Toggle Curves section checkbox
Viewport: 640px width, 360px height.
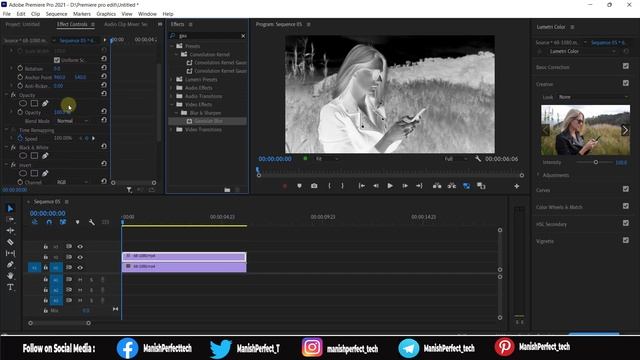pos(626,189)
